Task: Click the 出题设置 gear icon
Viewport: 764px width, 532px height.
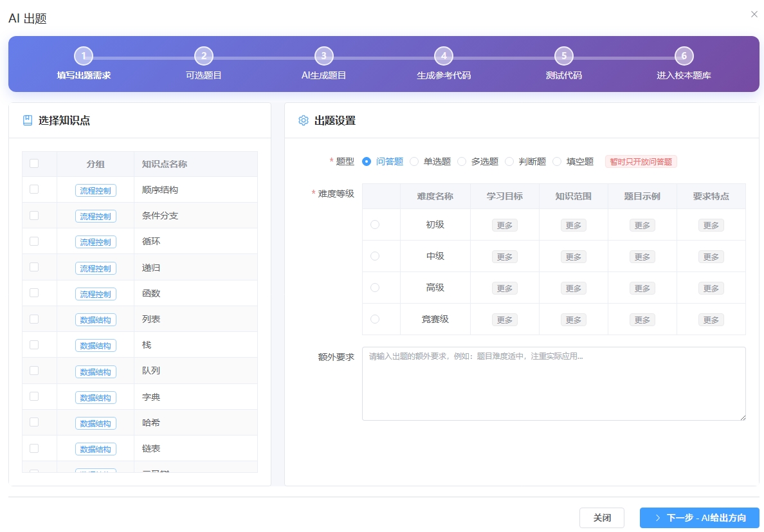Action: pyautogui.click(x=303, y=120)
